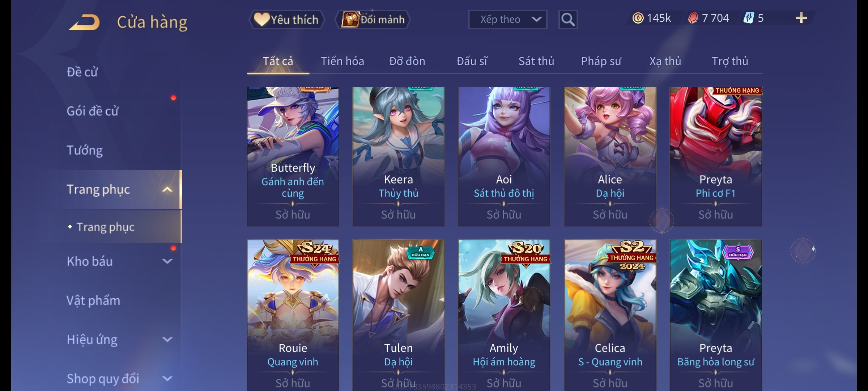Open the Xếp theo sort dropdown
This screenshot has height=391, width=868.
(x=507, y=20)
